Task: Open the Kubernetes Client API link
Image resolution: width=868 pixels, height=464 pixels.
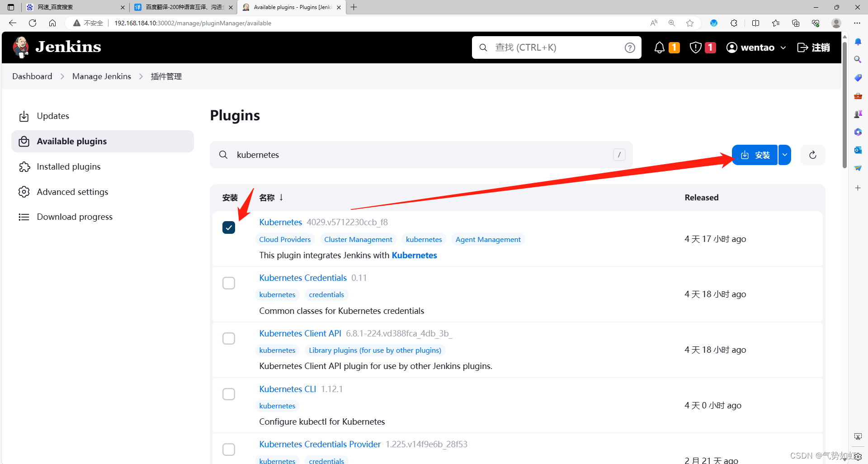Action: 300,333
